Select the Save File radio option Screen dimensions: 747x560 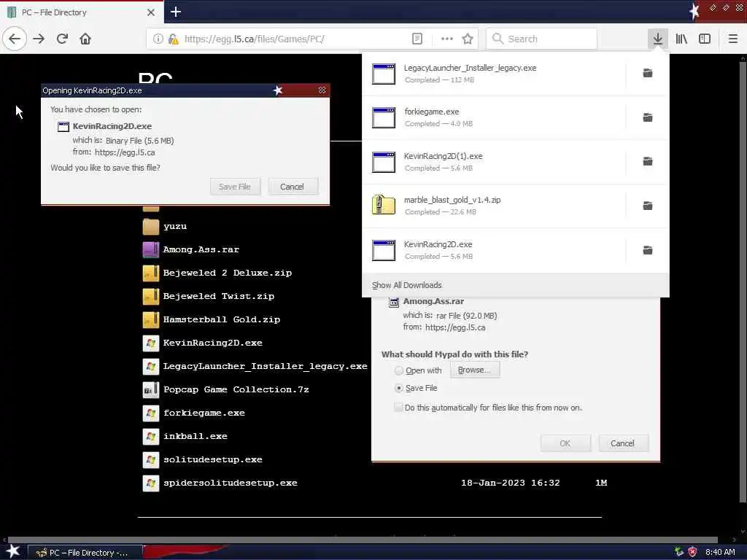(x=399, y=388)
